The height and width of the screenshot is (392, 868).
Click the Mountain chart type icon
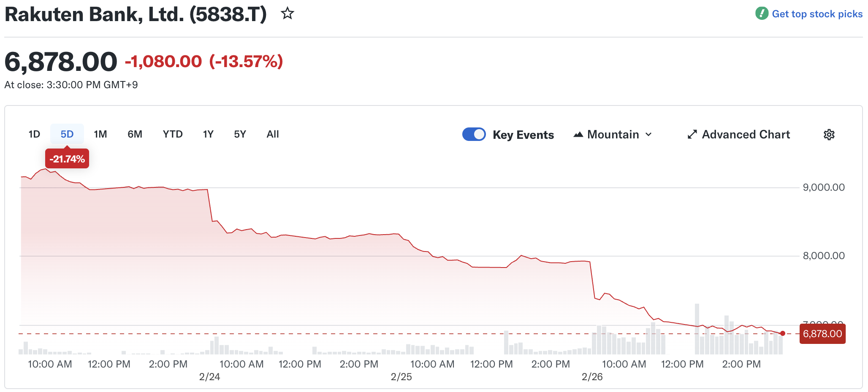click(x=578, y=135)
